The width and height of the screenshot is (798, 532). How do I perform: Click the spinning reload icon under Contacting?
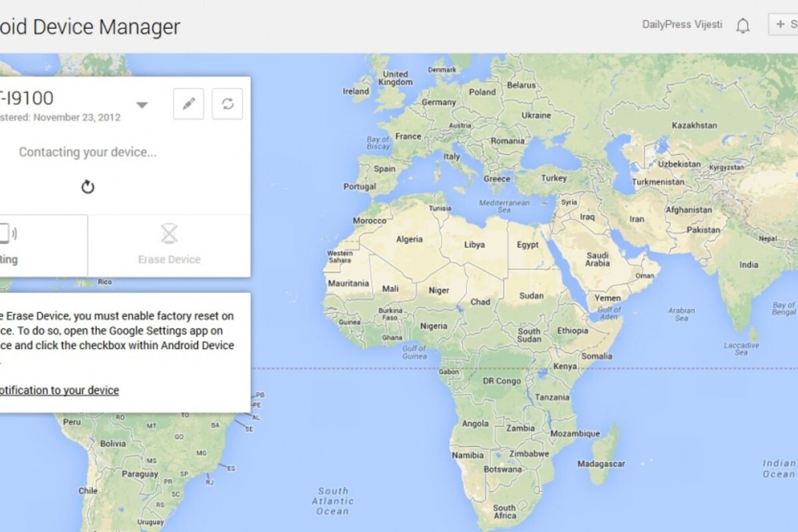tap(88, 187)
